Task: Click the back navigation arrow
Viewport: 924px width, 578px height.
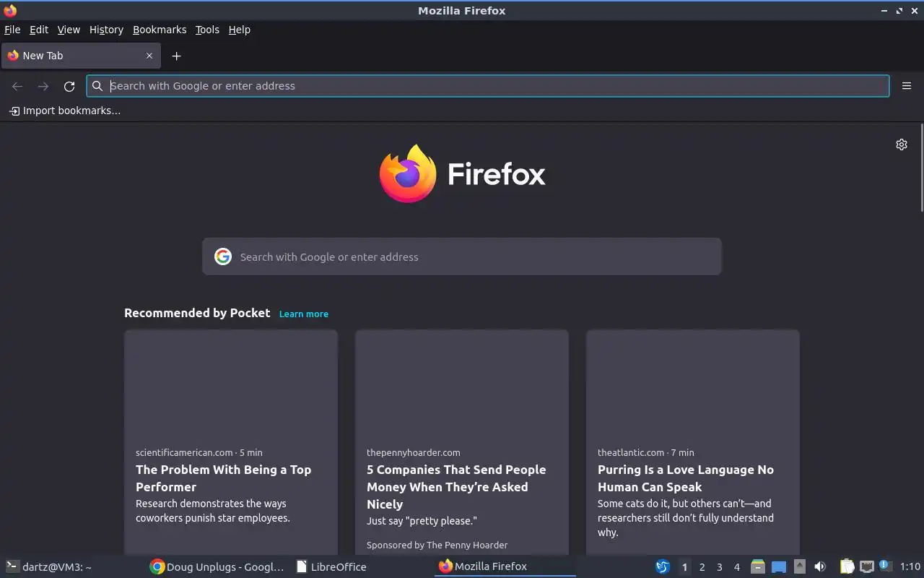Action: pyautogui.click(x=17, y=86)
